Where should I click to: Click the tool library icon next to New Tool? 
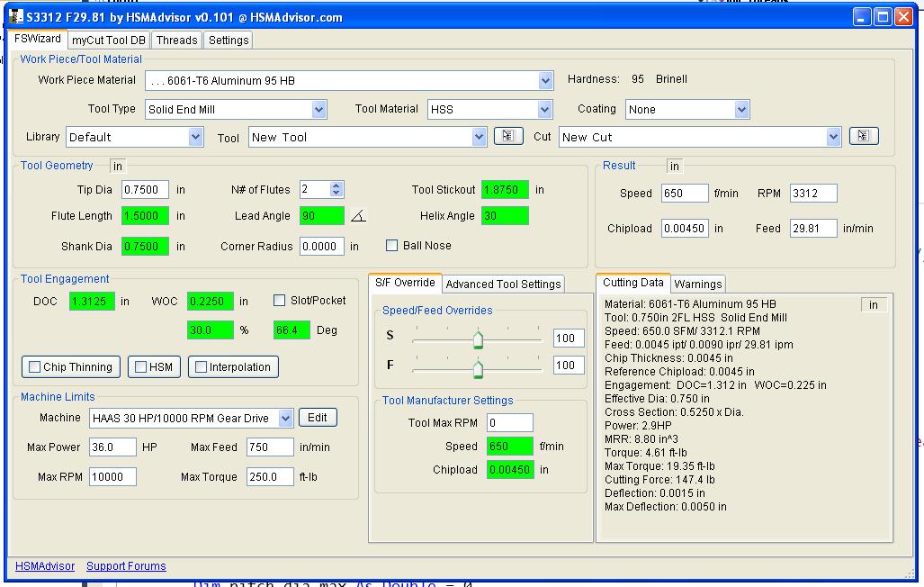point(508,136)
